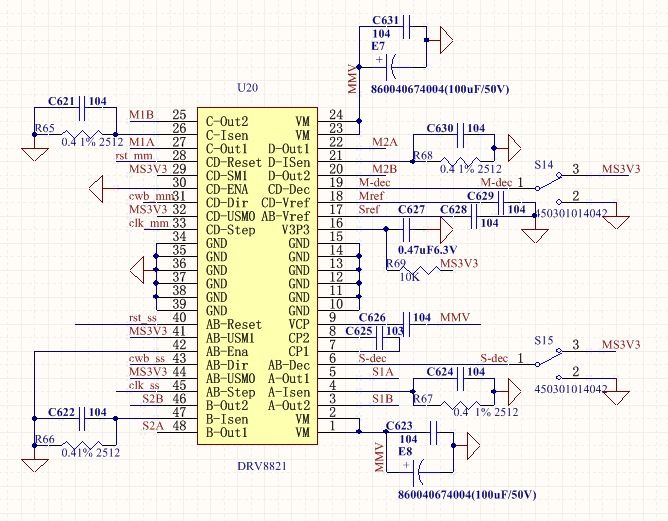The width and height of the screenshot is (668, 521).
Task: Select the U20 designator text
Action: click(248, 88)
